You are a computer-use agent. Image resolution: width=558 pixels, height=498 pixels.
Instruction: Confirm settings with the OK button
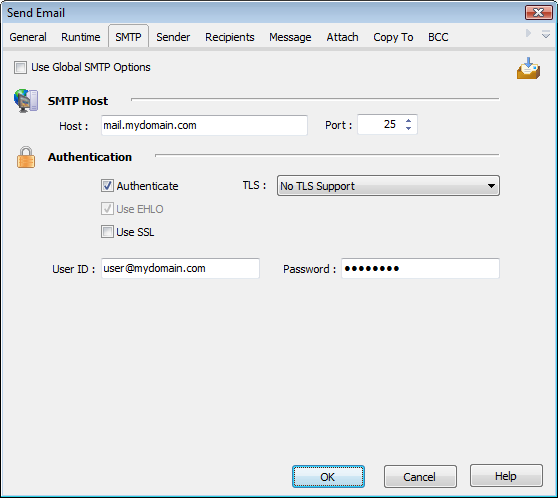pos(328,476)
